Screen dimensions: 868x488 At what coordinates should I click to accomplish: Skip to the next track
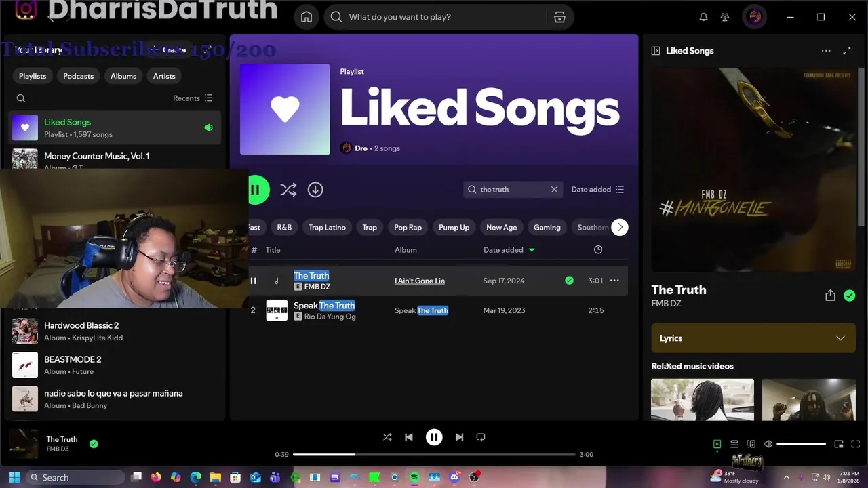[459, 437]
